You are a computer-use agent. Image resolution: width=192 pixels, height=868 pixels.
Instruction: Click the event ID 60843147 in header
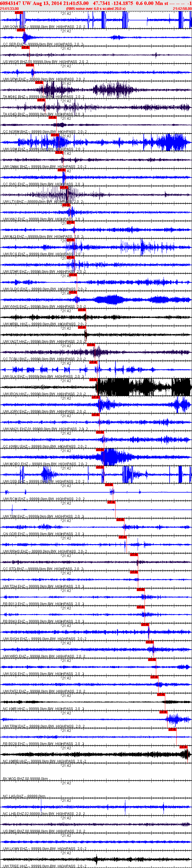11,3
